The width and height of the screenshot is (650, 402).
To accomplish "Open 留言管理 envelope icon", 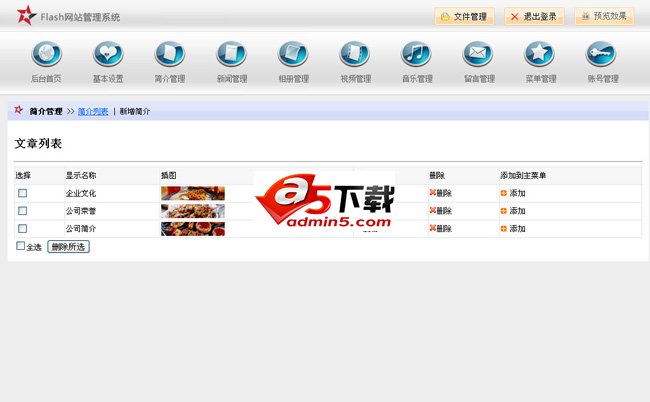I will [x=478, y=54].
